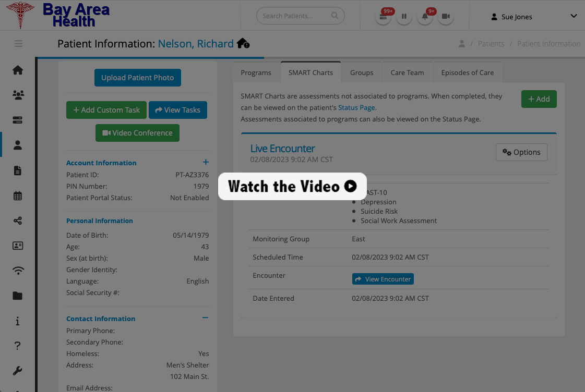Open the group users sidebar icon

[x=18, y=95]
